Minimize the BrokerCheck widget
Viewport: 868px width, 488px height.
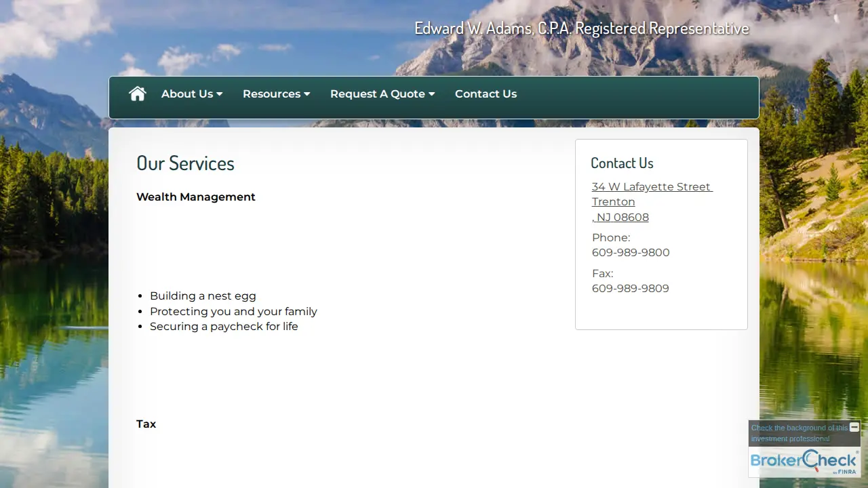[x=854, y=427]
